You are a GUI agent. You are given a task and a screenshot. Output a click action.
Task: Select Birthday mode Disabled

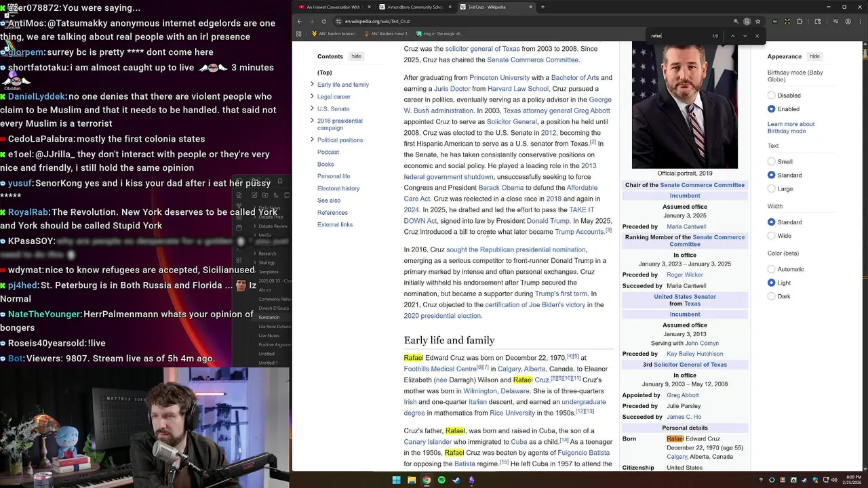[x=771, y=96]
